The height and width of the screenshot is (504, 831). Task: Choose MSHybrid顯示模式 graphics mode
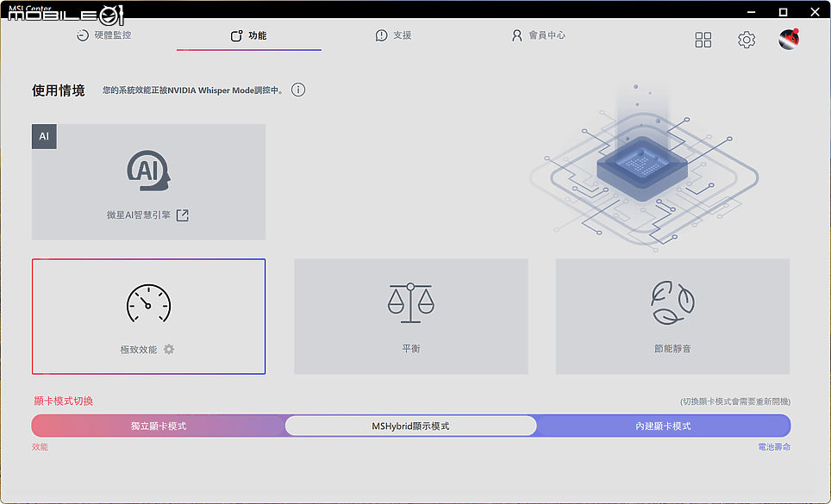click(x=410, y=426)
